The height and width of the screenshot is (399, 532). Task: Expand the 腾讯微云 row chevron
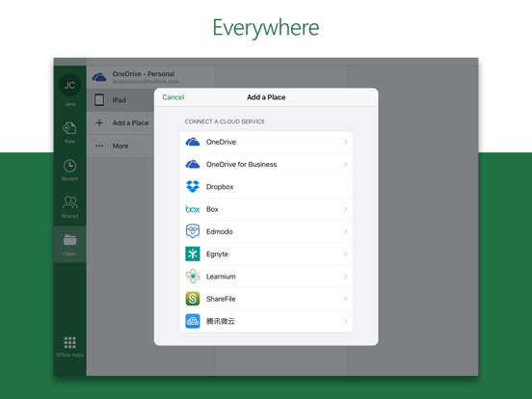point(345,321)
